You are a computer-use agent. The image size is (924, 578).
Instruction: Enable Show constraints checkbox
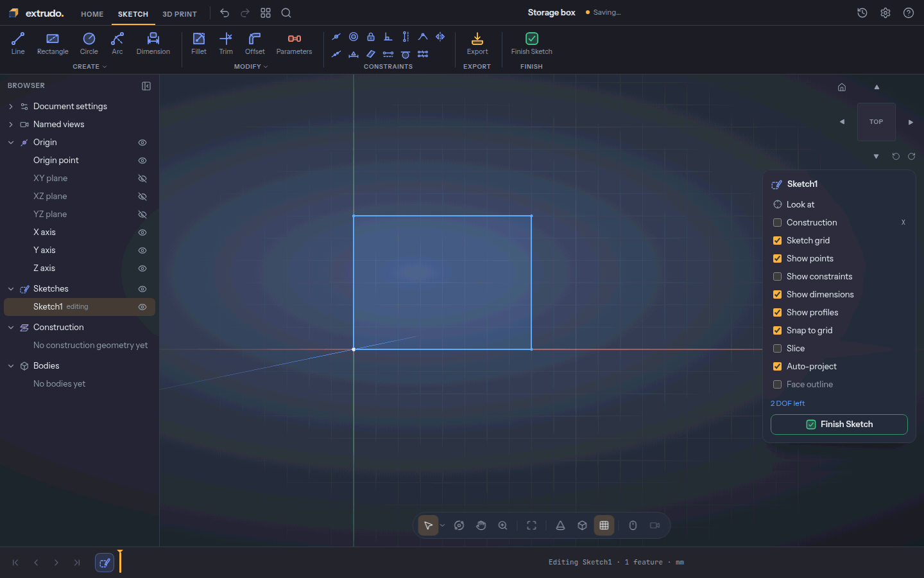click(778, 277)
